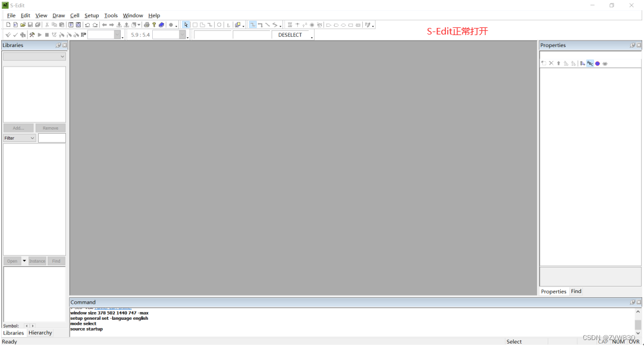
Task: Open the Tools menu
Action: pyautogui.click(x=111, y=15)
